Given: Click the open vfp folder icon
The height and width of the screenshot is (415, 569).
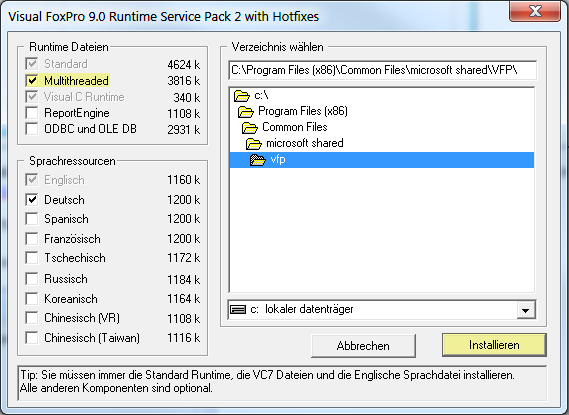Looking at the screenshot, I should pyautogui.click(x=258, y=160).
